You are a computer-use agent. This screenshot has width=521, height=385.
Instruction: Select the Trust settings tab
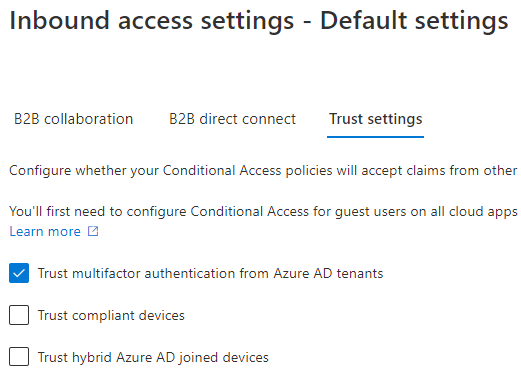376,119
